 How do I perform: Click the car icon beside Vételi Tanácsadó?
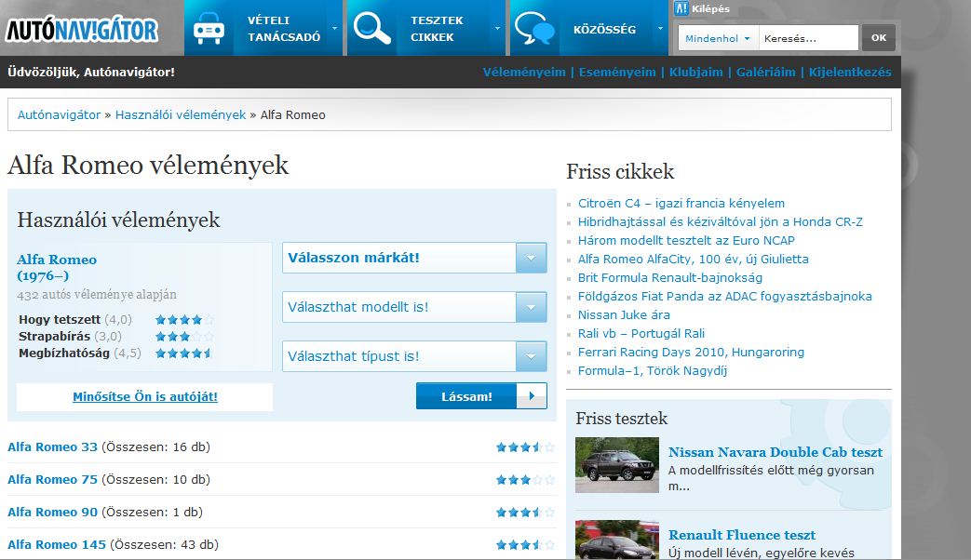click(x=209, y=29)
